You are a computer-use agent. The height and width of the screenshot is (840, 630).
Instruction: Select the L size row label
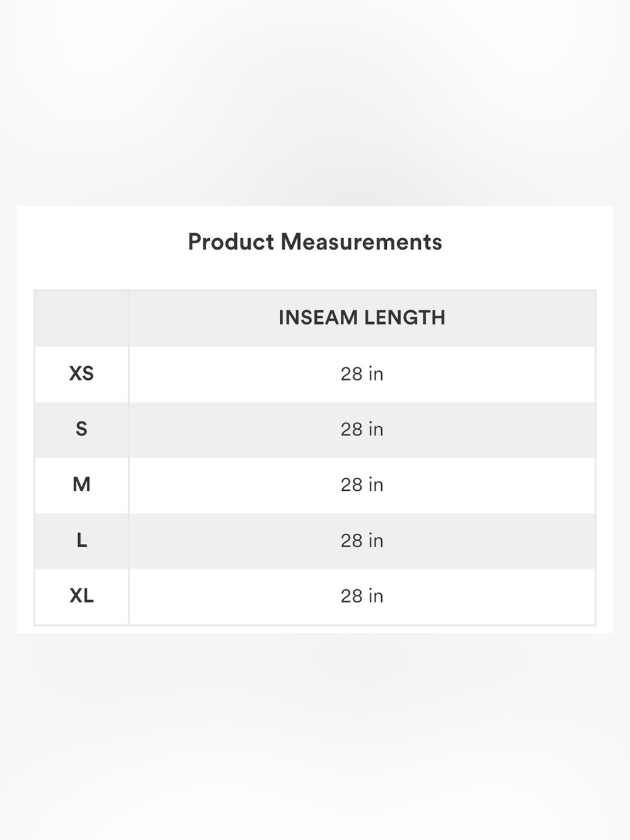[81, 540]
